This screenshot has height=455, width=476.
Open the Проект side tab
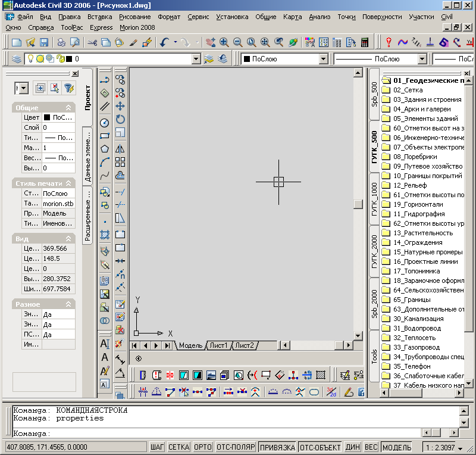[87, 98]
